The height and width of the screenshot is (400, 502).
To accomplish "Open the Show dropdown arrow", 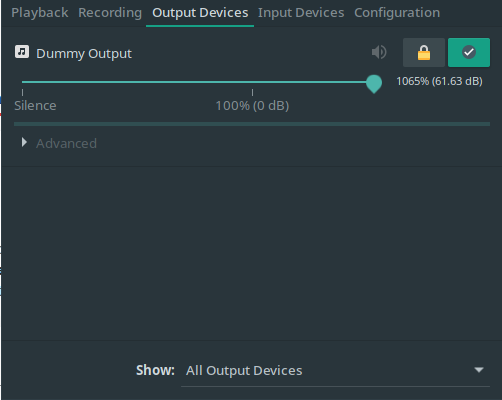I will [x=479, y=370].
